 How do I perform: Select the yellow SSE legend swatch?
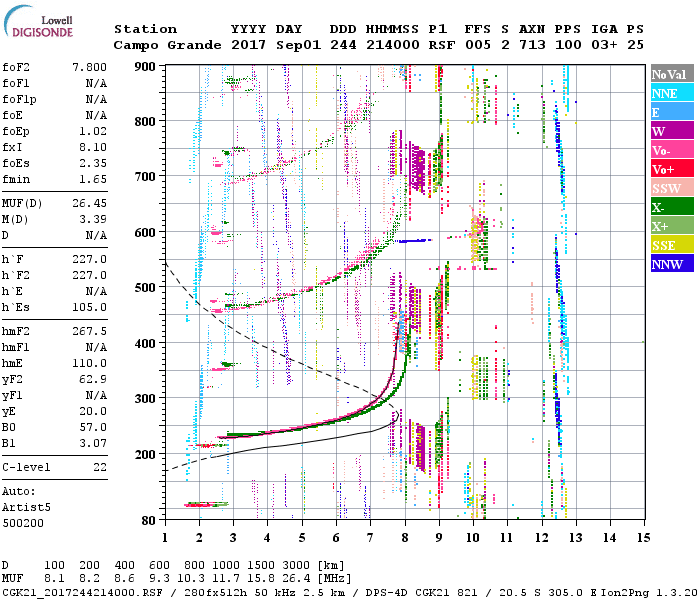click(672, 245)
